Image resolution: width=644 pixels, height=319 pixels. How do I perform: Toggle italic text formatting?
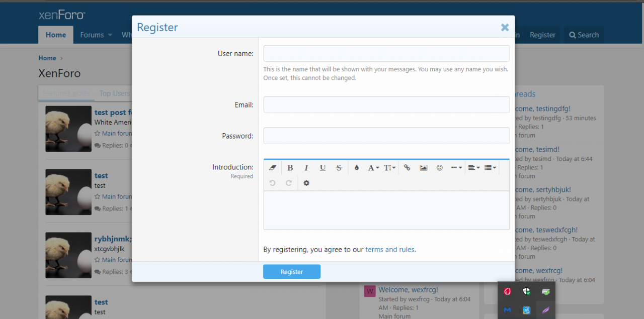click(306, 168)
